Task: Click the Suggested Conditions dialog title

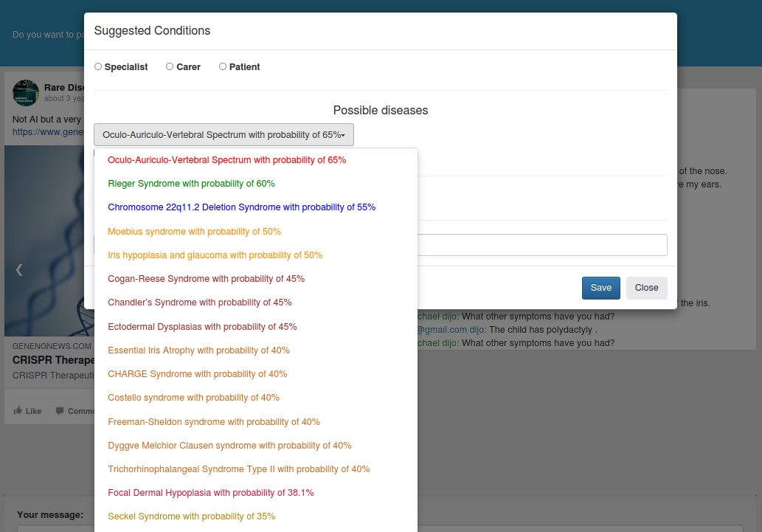Action: (x=151, y=31)
